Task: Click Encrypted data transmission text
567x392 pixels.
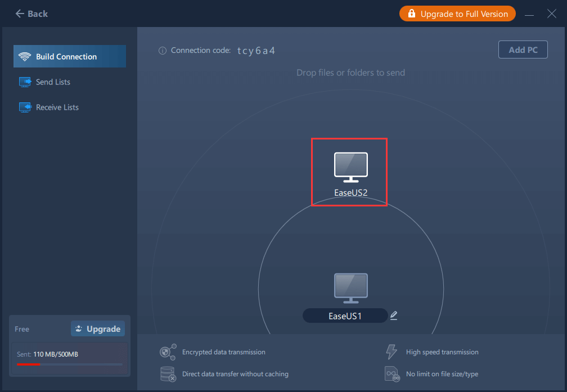Action: pos(224,352)
